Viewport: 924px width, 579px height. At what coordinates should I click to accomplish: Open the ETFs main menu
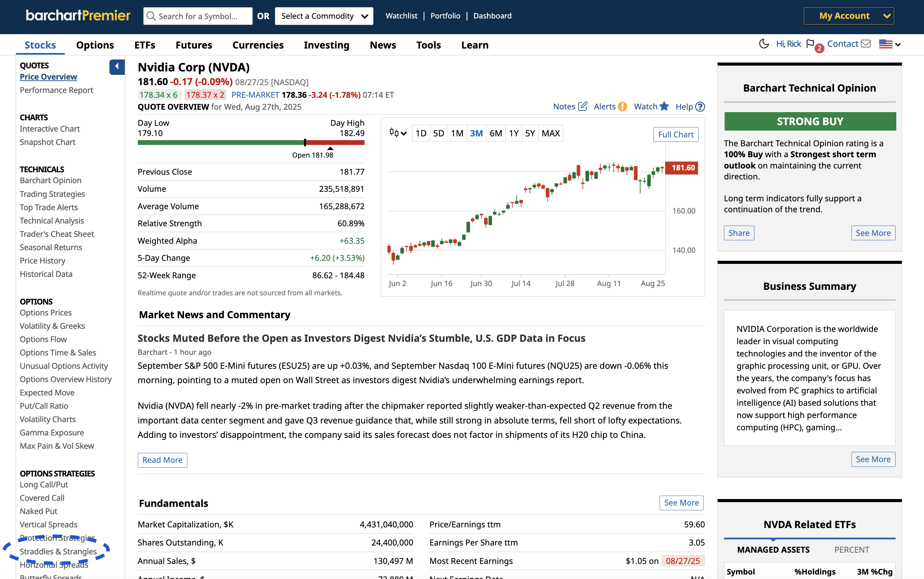[x=144, y=45]
